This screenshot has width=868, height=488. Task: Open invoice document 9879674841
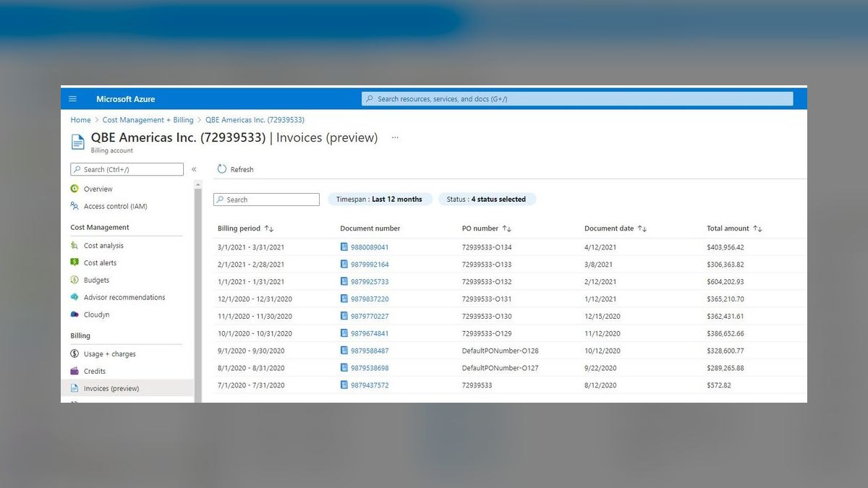coord(370,334)
